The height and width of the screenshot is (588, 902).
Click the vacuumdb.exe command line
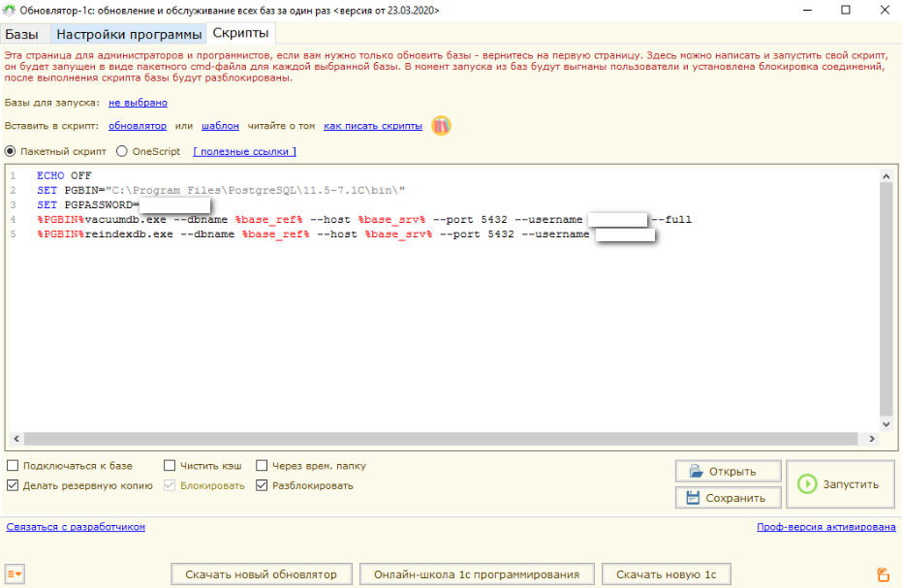click(364, 219)
